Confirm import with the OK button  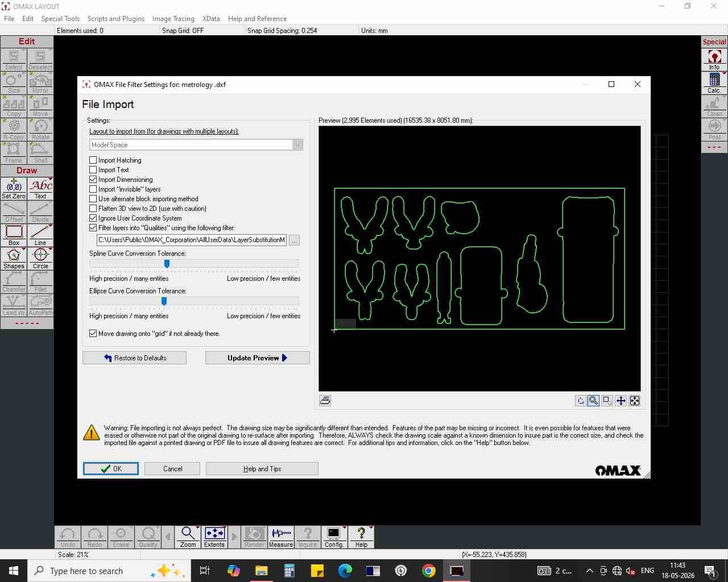[111, 469]
